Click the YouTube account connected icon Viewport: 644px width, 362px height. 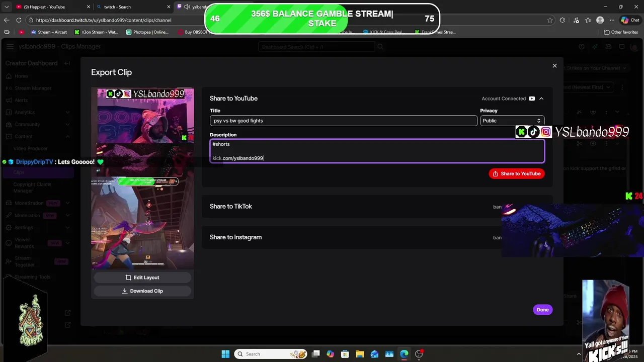(532, 99)
